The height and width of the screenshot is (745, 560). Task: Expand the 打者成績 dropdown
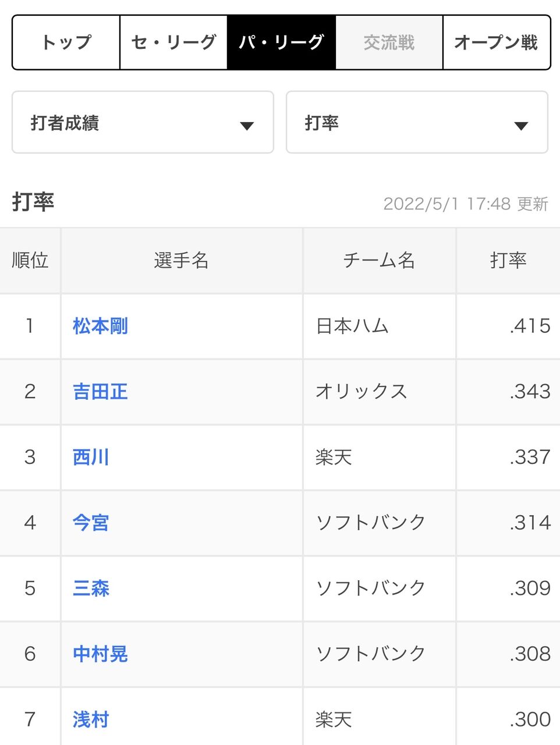[x=143, y=122]
